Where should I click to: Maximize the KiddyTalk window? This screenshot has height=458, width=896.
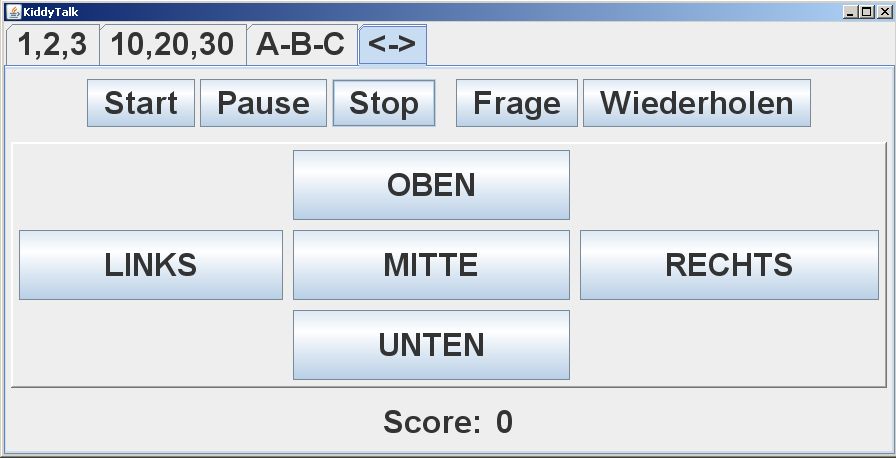pyautogui.click(x=866, y=11)
